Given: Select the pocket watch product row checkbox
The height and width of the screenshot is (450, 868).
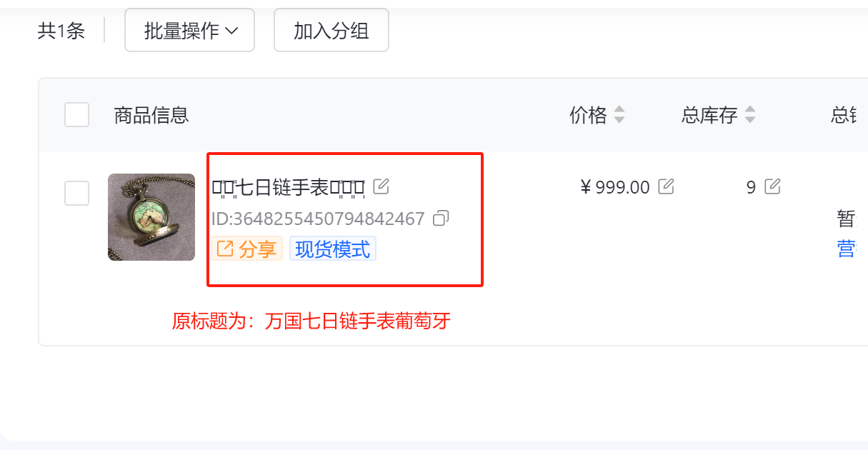Looking at the screenshot, I should pyautogui.click(x=76, y=193).
